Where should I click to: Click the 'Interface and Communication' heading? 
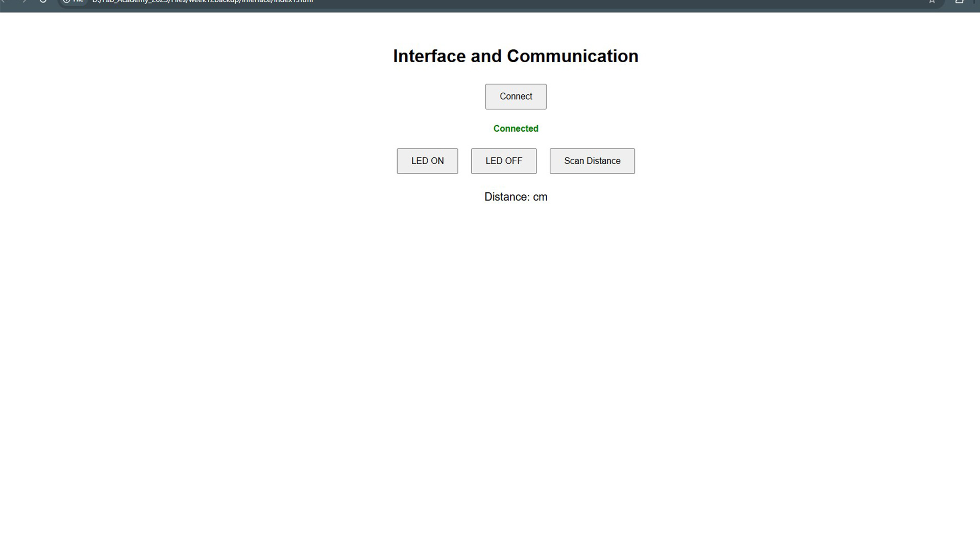point(516,56)
